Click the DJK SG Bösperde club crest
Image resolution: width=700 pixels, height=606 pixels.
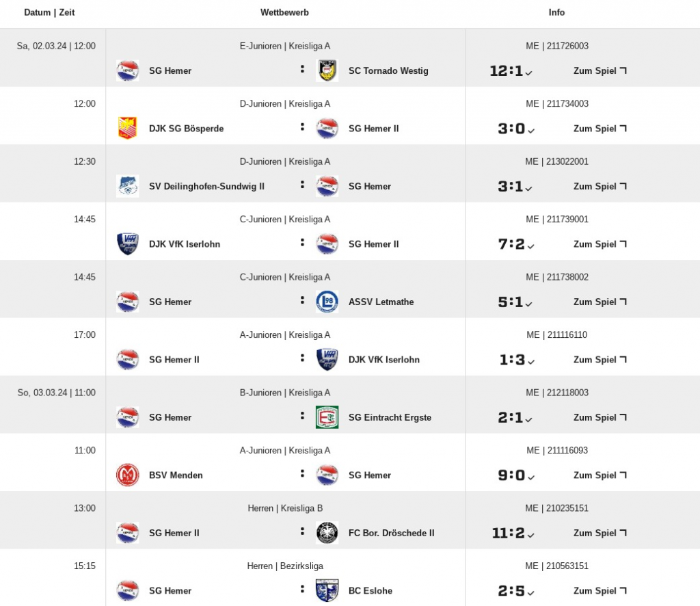tap(127, 128)
